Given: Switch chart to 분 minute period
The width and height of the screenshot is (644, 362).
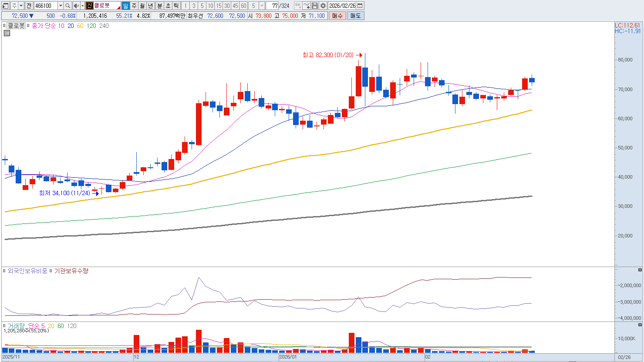Looking at the screenshot, I should coord(159,6).
